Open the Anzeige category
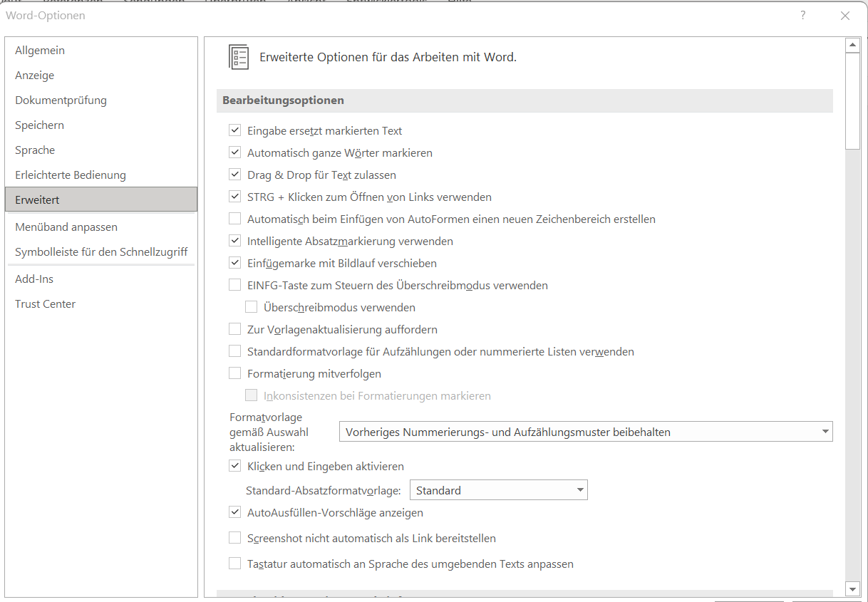The height and width of the screenshot is (602, 868). (x=101, y=76)
